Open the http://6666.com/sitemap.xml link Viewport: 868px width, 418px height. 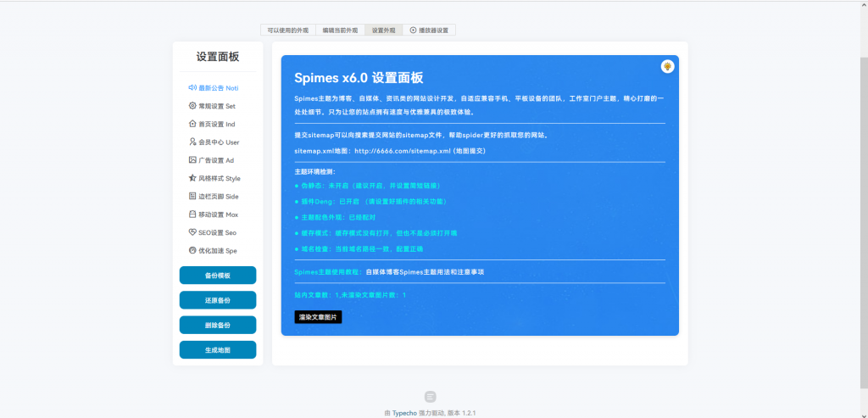click(403, 151)
